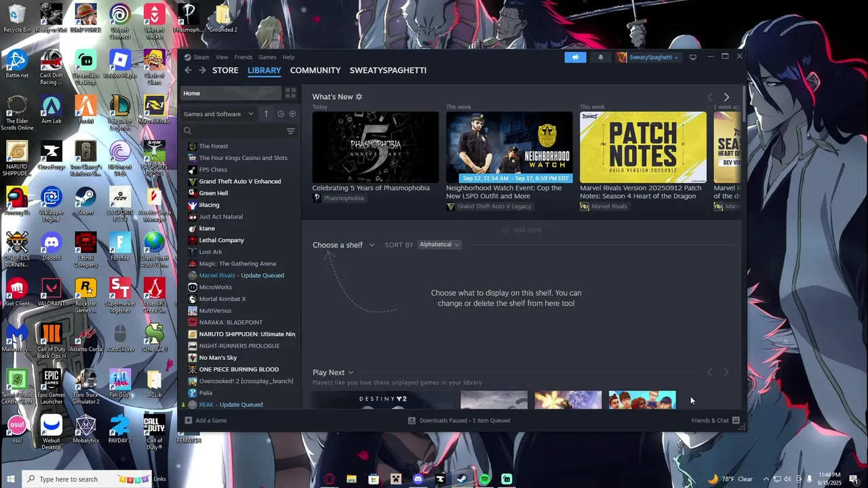This screenshot has height=488, width=868.
Task: Toggle the ready-to-play filter icon
Action: (x=292, y=114)
